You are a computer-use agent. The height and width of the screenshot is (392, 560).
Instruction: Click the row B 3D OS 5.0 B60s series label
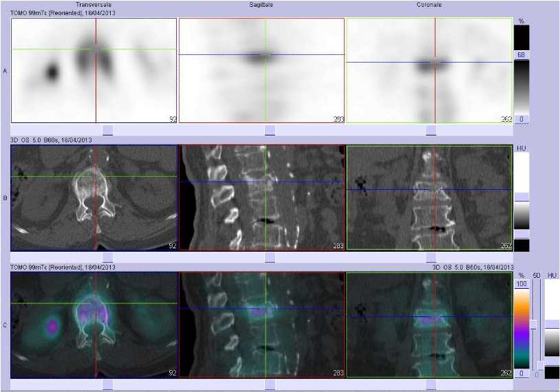[x=51, y=140]
